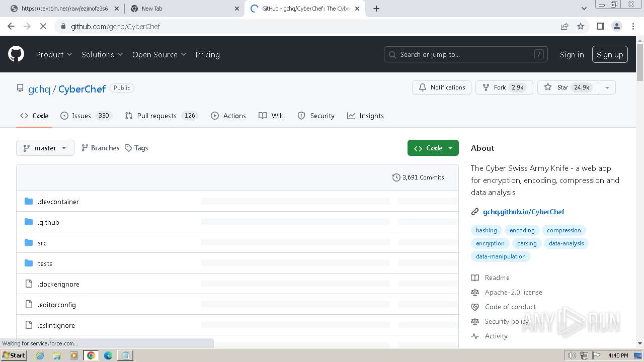Open the master branch selector
Screen dimensions: 644x362
(x=45, y=148)
